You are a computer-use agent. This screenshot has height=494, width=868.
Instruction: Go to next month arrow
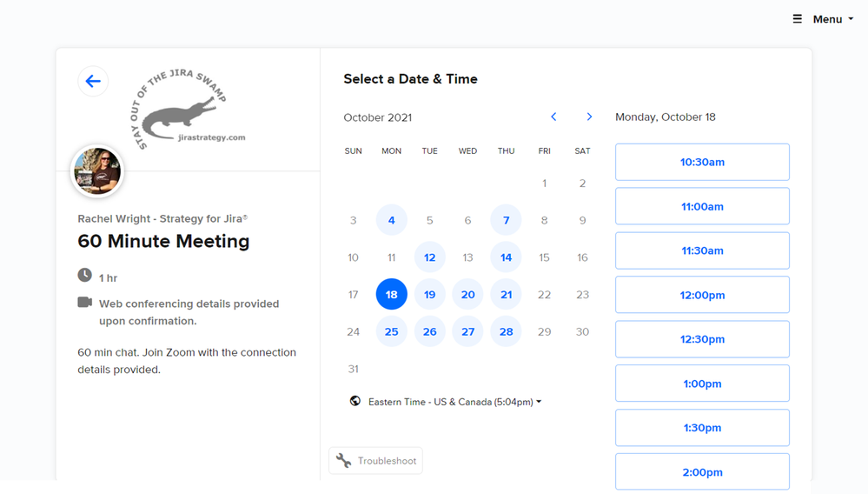pyautogui.click(x=589, y=117)
